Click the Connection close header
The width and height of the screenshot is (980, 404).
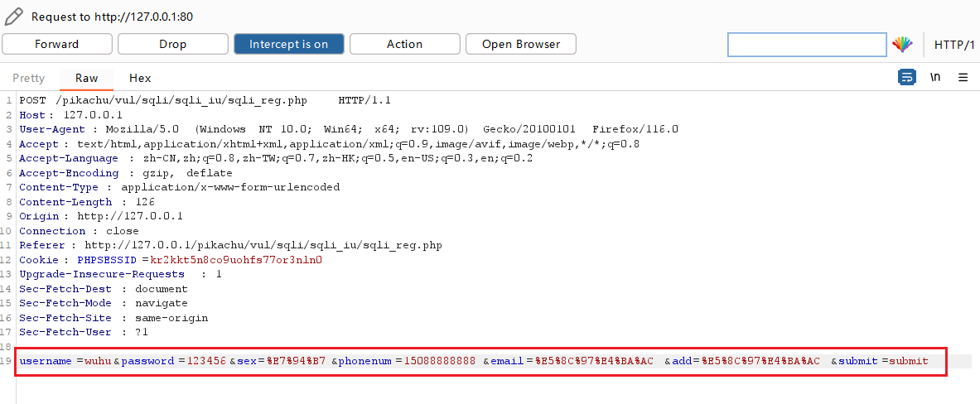79,231
